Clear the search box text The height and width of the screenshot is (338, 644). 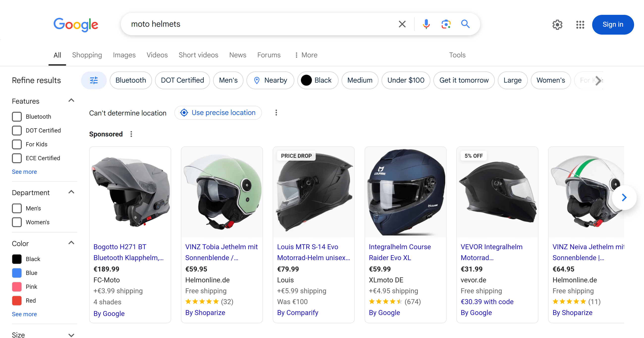coord(402,24)
